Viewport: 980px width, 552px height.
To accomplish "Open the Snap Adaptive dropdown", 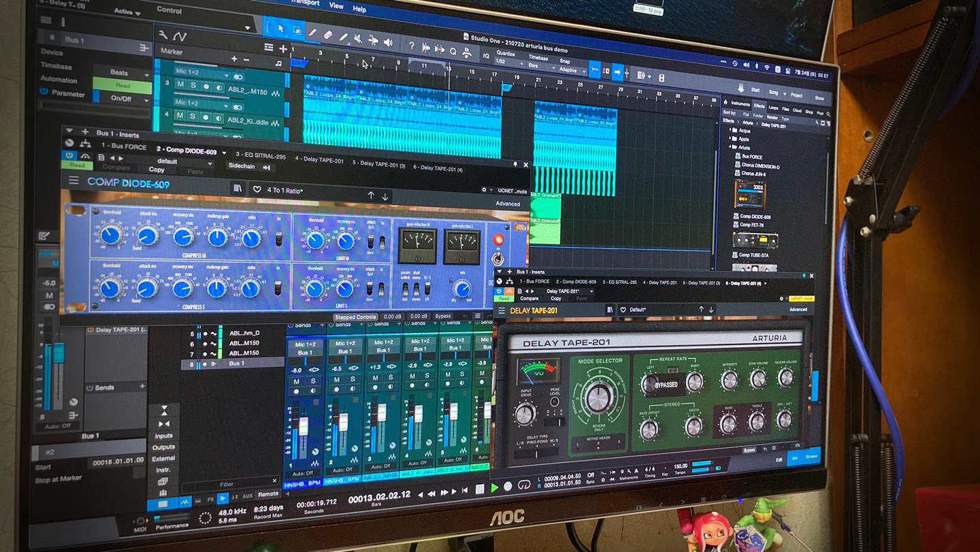I will coord(572,70).
